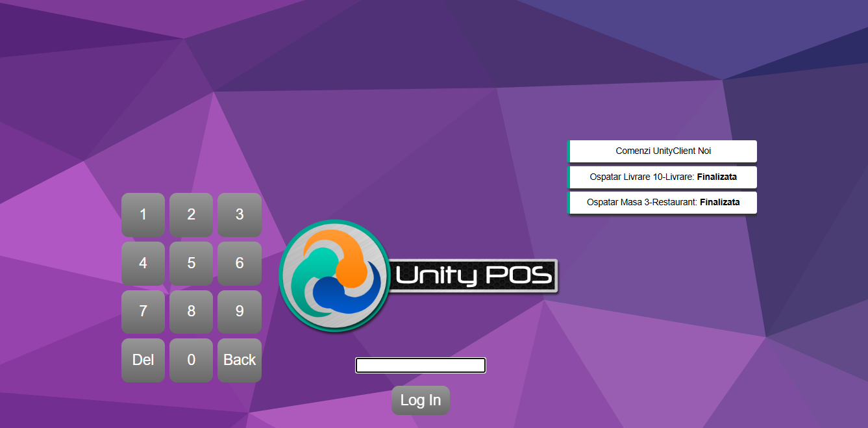Image resolution: width=868 pixels, height=428 pixels.
Task: Open Ospatar Masa 3-Restaurant notification
Action: click(662, 203)
